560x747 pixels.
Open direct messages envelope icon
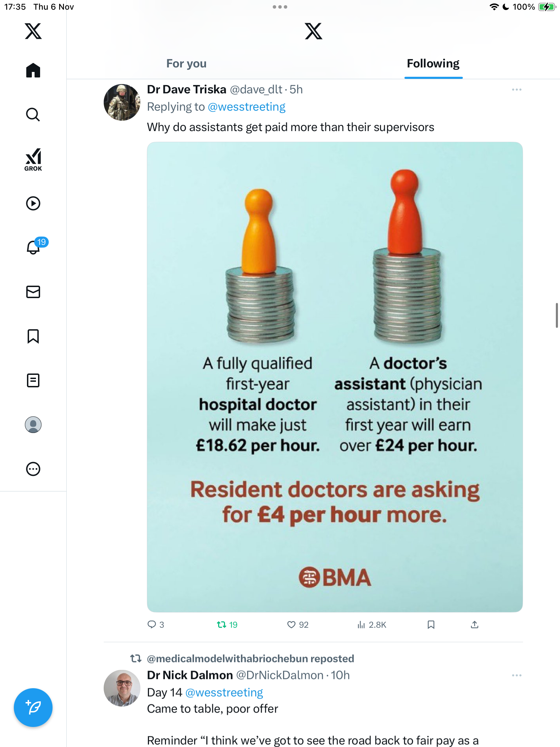coord(33,292)
